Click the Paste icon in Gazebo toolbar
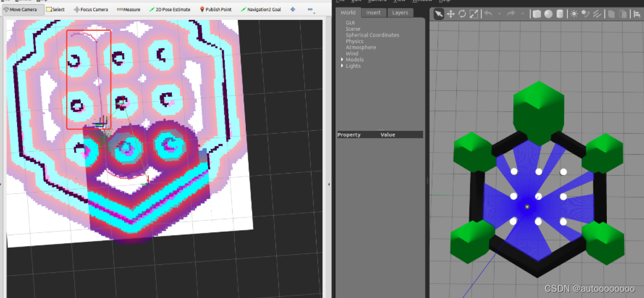The image size is (644, 298). [623, 14]
